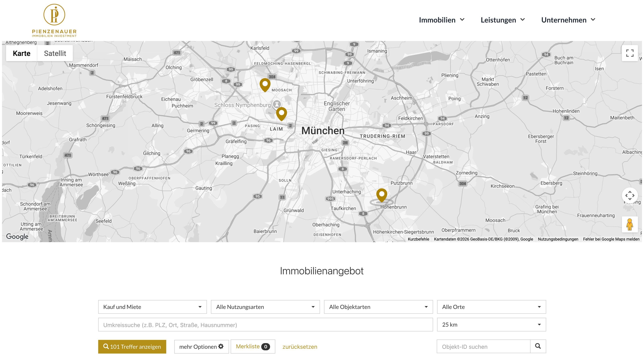Screen dimensions: 644x362
Task: Click the map pin near Schloss Nymphenburg
Action: 282,114
